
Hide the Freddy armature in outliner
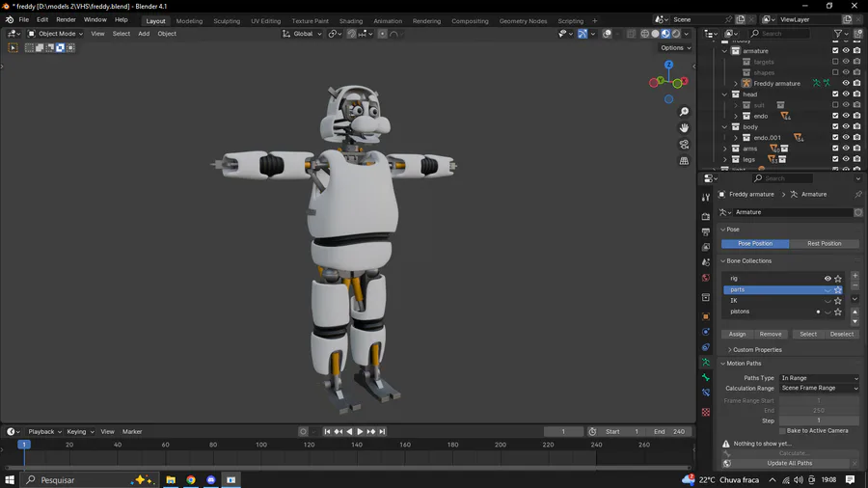[846, 84]
